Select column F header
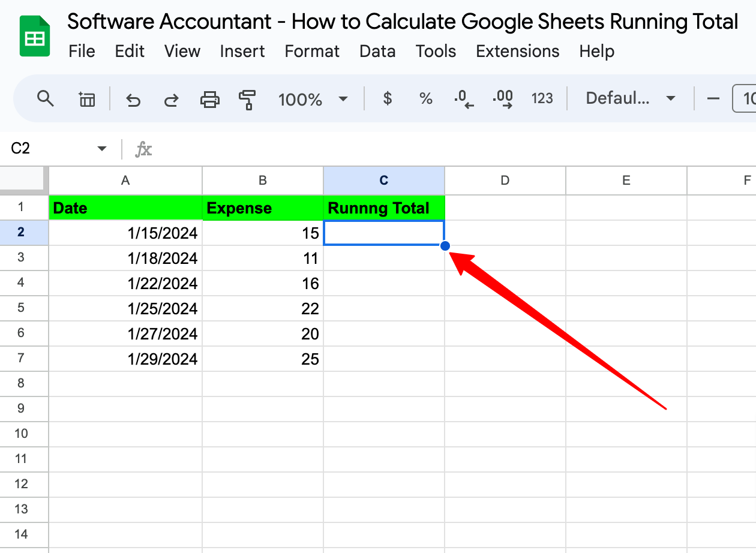Viewport: 756px width, 553px height. (x=722, y=181)
